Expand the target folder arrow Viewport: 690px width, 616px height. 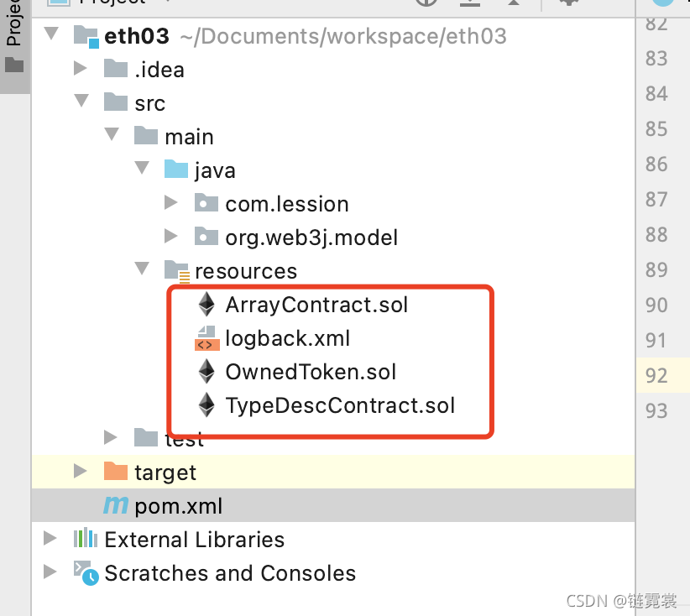pyautogui.click(x=80, y=471)
